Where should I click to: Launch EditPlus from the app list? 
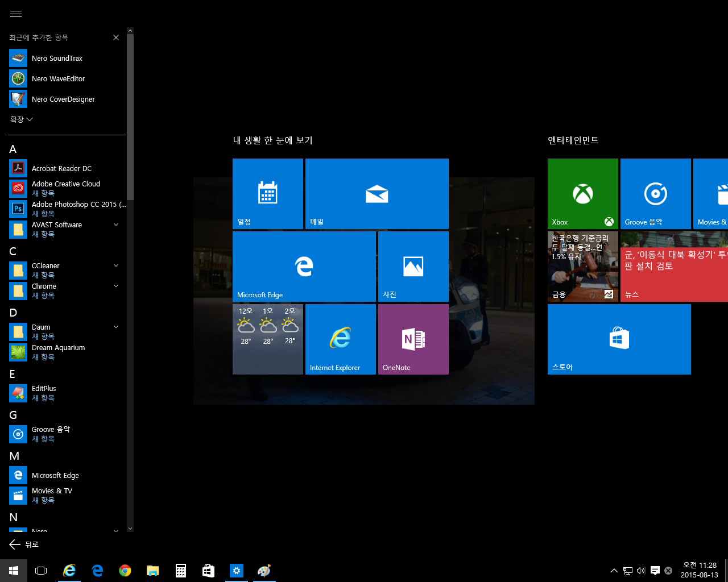(67, 393)
